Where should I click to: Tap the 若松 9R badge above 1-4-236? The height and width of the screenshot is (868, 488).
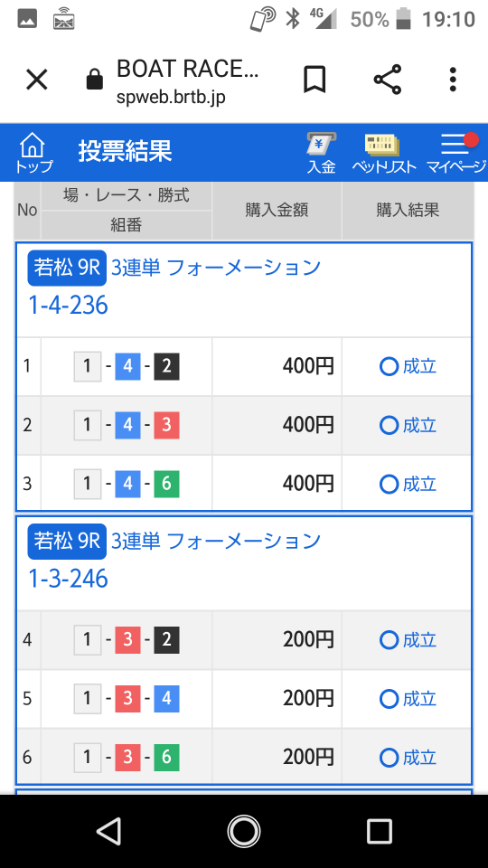coord(67,268)
